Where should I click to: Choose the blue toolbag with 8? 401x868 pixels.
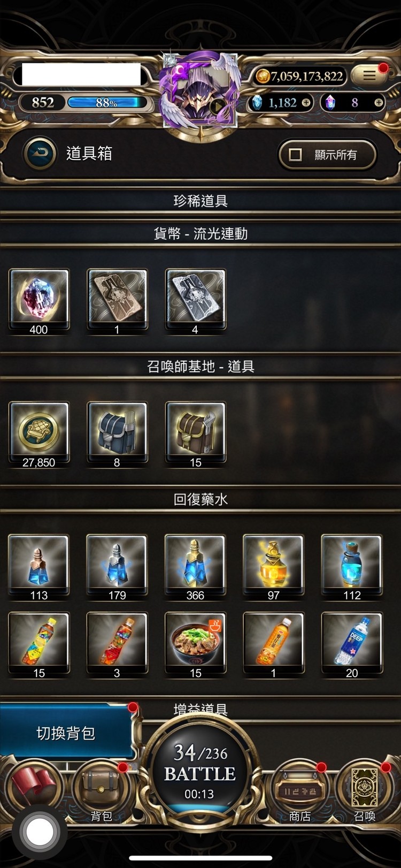117,435
